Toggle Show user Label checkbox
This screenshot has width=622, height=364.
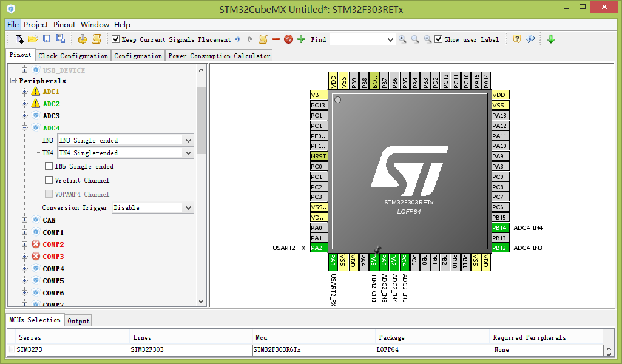(438, 39)
